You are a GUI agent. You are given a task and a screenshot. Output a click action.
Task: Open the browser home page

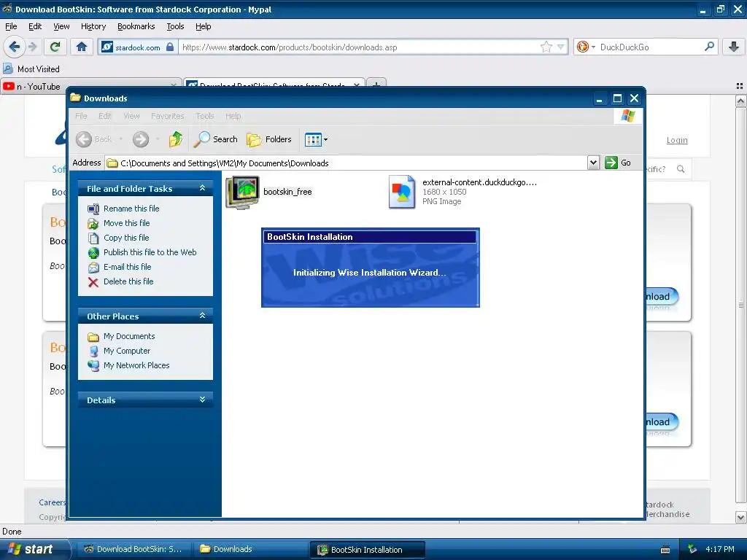click(82, 47)
